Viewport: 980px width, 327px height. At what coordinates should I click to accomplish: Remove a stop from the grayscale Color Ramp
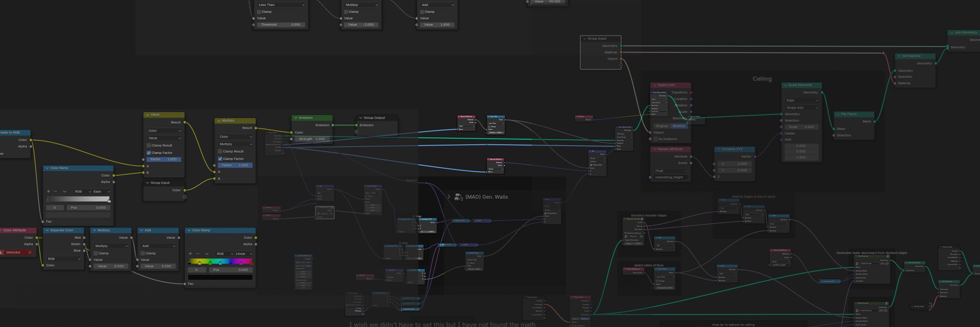56,192
